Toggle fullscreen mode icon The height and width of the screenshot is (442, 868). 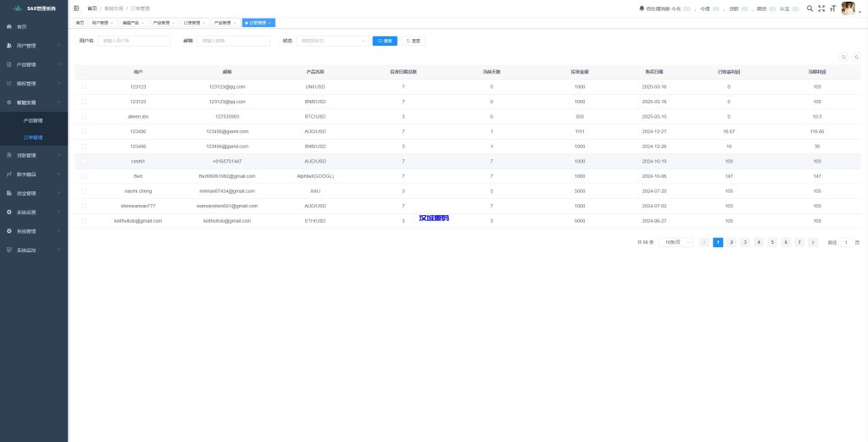821,8
